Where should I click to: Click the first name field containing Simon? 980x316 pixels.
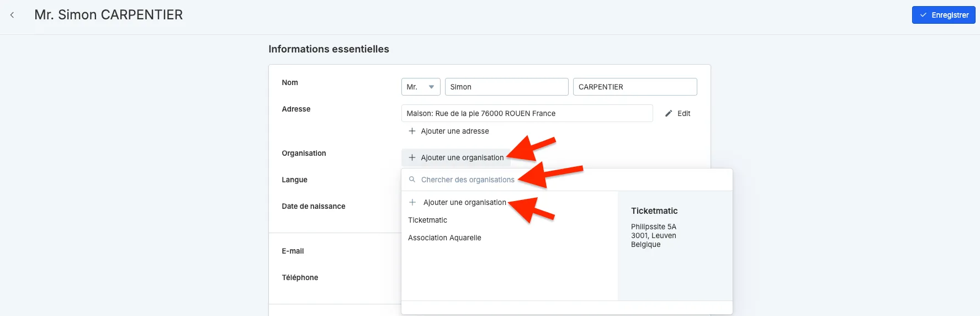(506, 87)
